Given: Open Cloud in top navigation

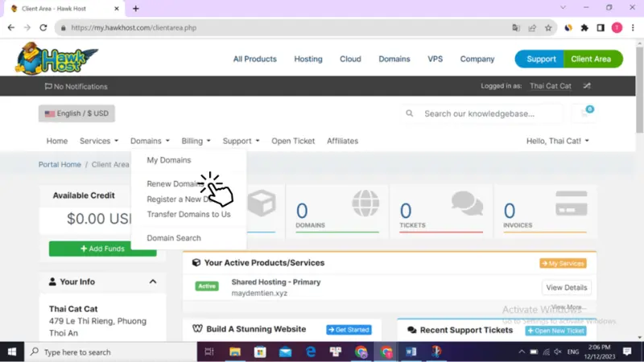Looking at the screenshot, I should click(x=350, y=59).
